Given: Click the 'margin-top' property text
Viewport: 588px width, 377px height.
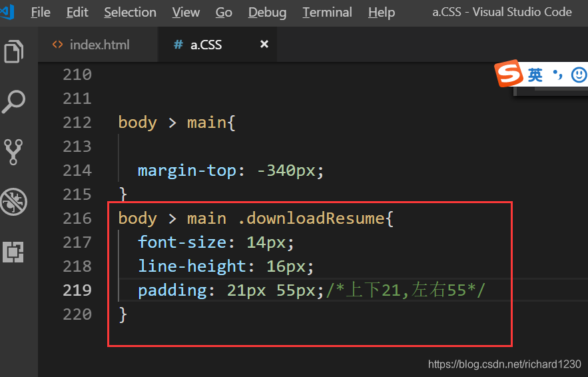Looking at the screenshot, I should (x=187, y=171).
